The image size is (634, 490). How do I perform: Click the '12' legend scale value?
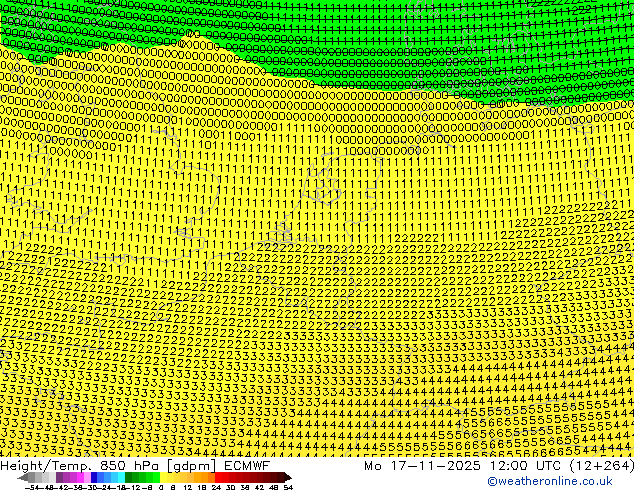pos(188,487)
